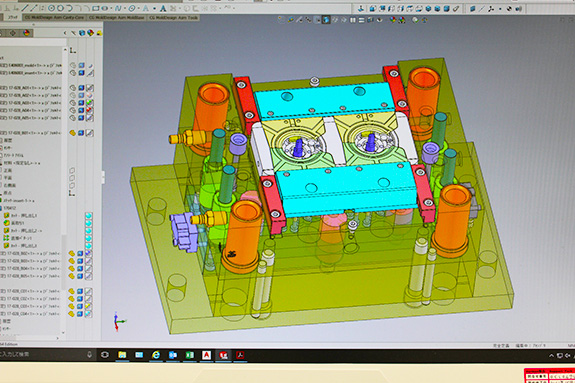Click the isometric blue cube view icon
575x383 pixels.
pyautogui.click(x=428, y=9)
